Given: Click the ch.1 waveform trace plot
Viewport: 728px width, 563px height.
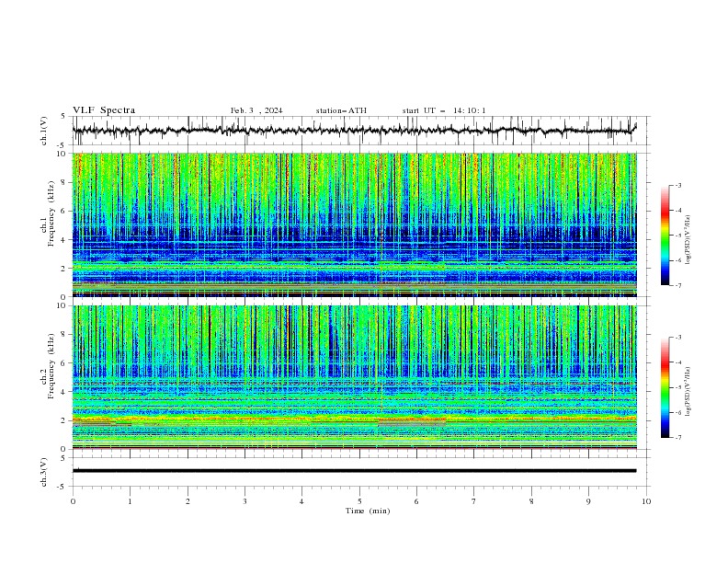Looking at the screenshot, I should click(x=355, y=131).
